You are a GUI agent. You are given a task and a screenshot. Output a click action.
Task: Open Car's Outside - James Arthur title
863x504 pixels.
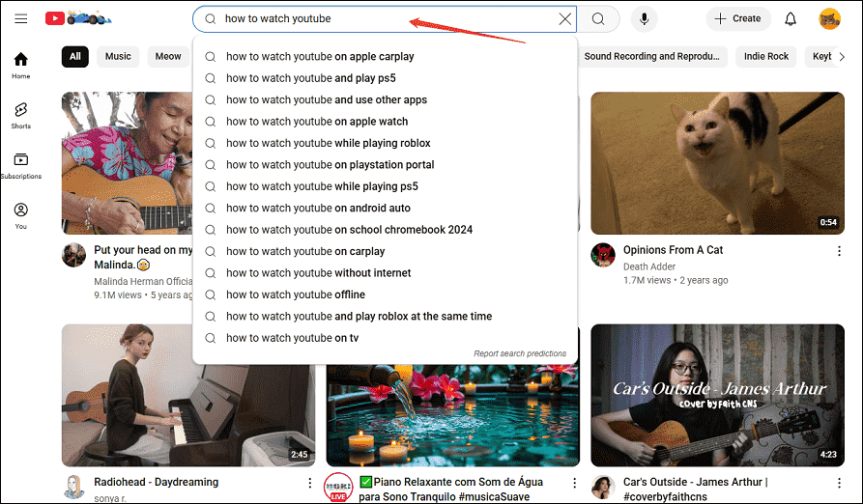(x=695, y=490)
